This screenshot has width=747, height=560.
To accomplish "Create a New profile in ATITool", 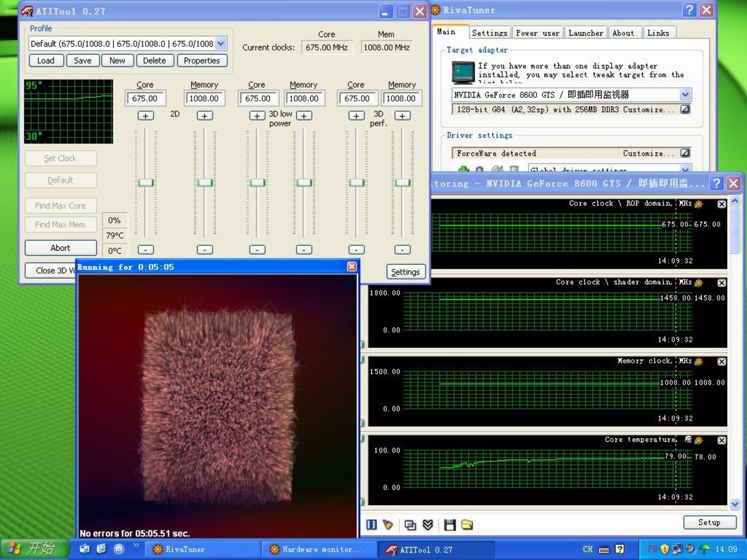I will tap(118, 60).
